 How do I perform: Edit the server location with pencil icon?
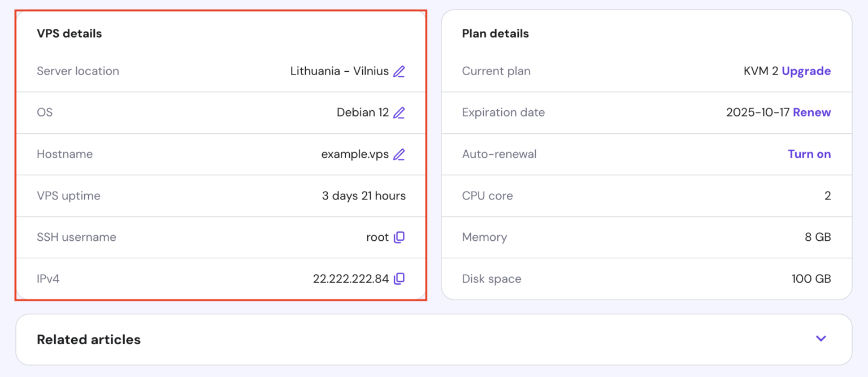[x=398, y=71]
